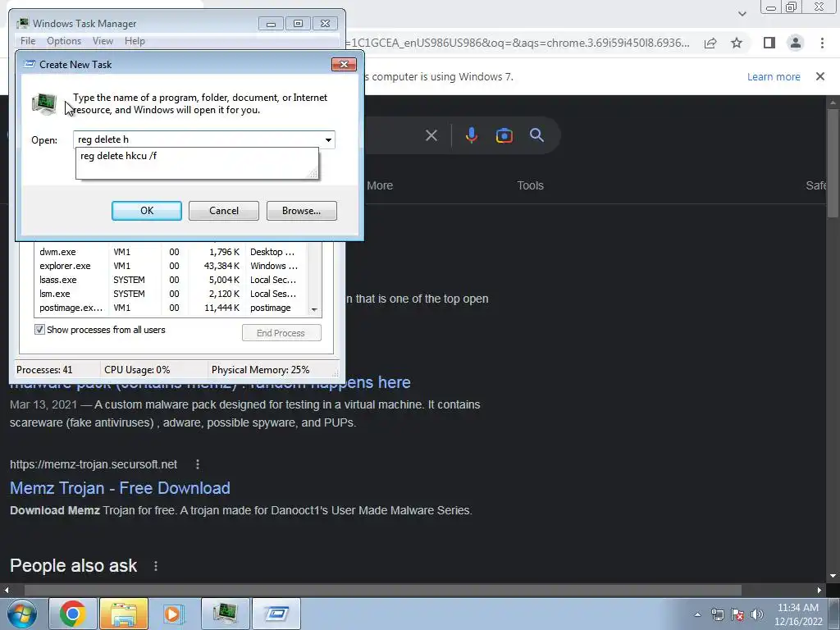Image resolution: width=840 pixels, height=630 pixels.
Task: Click the Physical Memory: 25% status
Action: pyautogui.click(x=260, y=370)
